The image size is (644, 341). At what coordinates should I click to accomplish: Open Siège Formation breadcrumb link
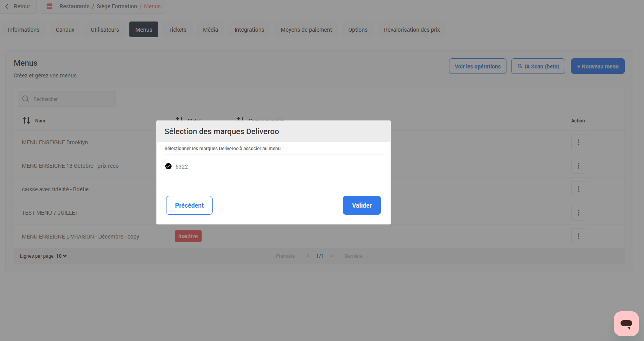click(117, 6)
